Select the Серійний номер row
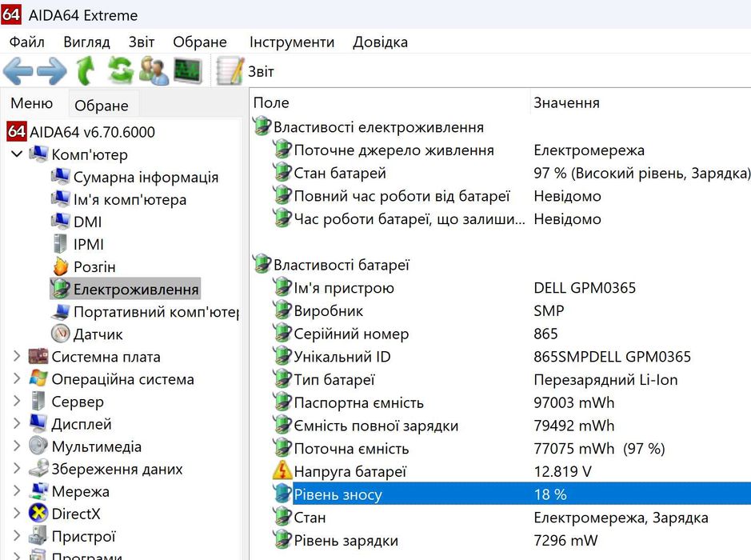This screenshot has width=751, height=560. [512, 334]
